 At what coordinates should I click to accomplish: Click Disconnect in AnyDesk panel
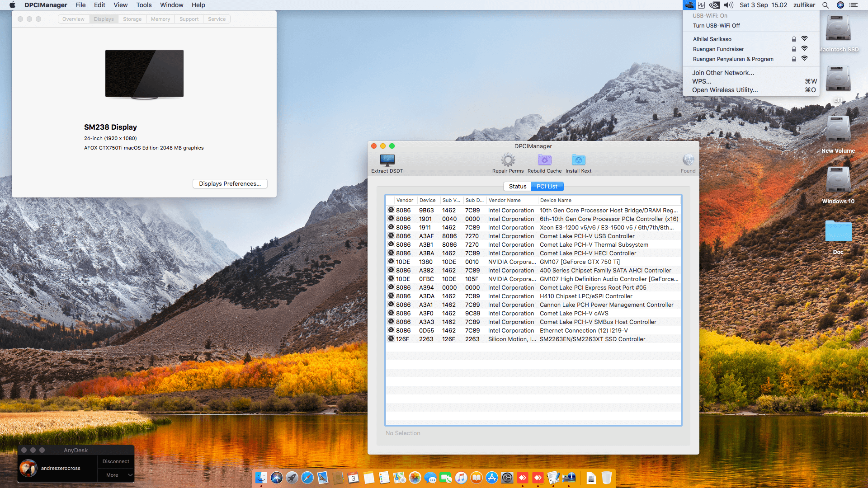(116, 461)
